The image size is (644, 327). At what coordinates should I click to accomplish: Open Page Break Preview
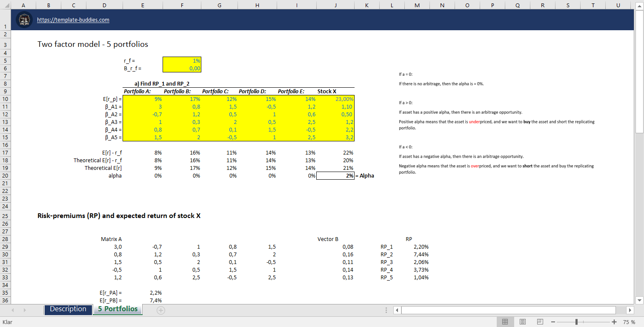point(539,322)
